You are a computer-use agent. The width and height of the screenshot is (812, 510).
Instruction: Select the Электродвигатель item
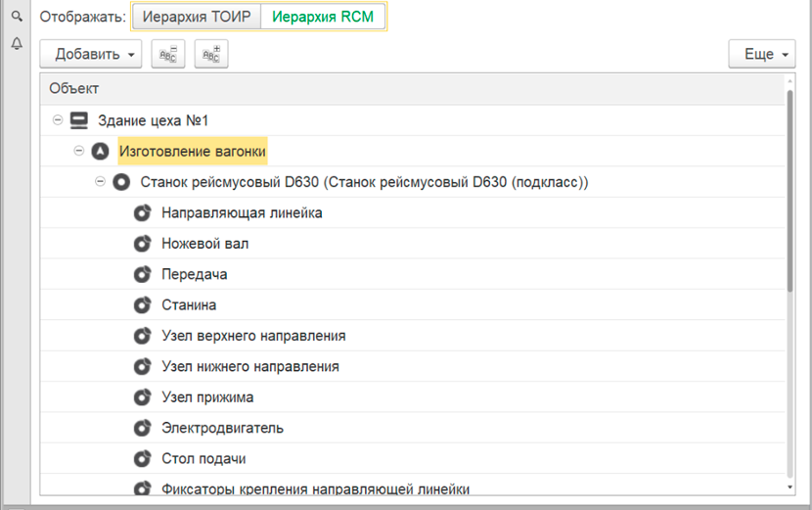click(413, 428)
